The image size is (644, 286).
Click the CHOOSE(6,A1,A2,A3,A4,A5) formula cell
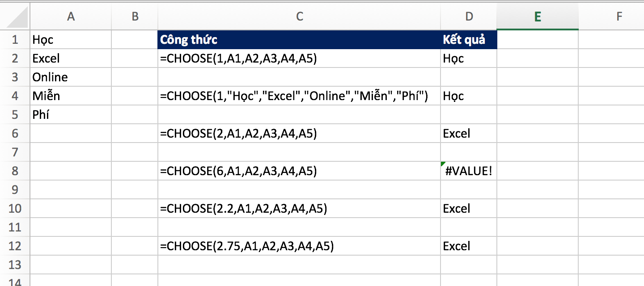coord(299,171)
